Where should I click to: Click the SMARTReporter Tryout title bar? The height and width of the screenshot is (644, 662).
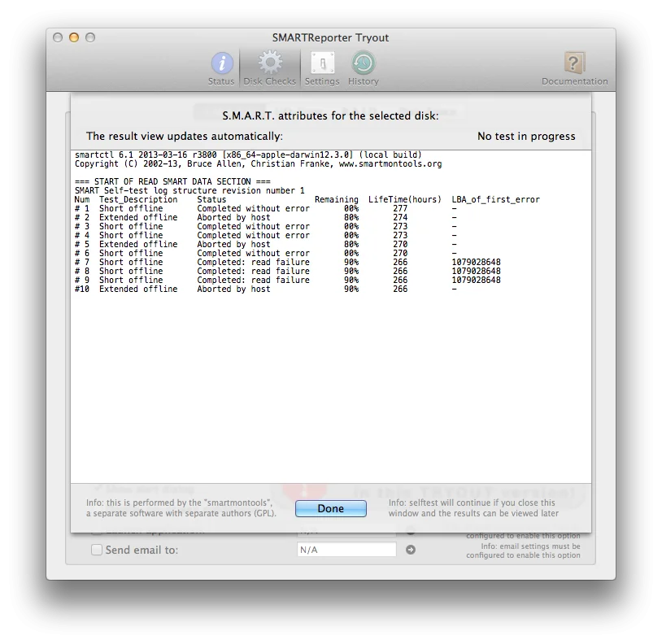tap(330, 37)
